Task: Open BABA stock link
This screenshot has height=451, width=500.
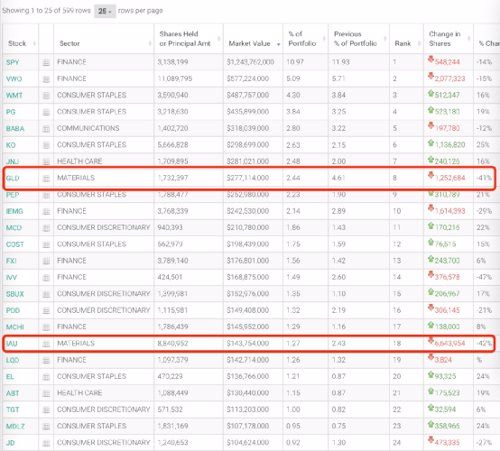Action: click(15, 129)
